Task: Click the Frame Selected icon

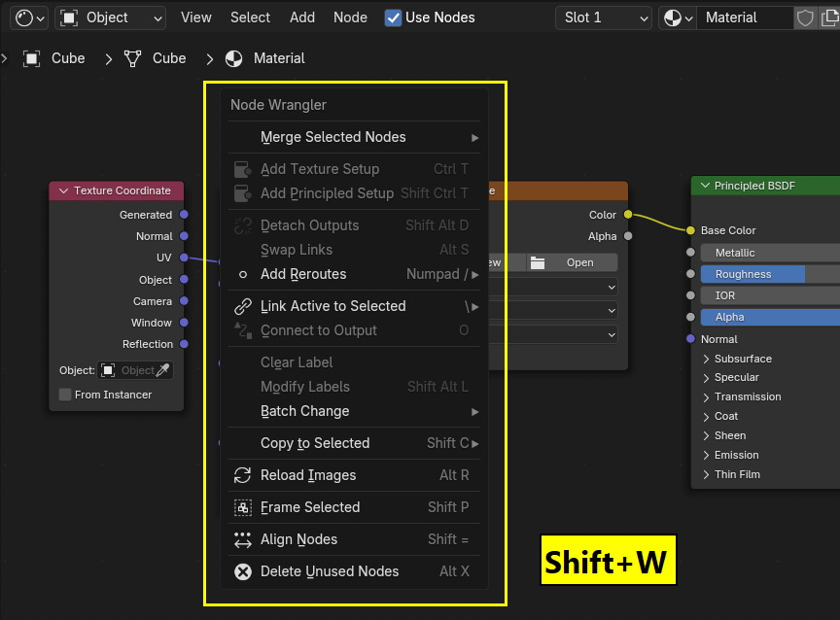Action: tap(243, 507)
